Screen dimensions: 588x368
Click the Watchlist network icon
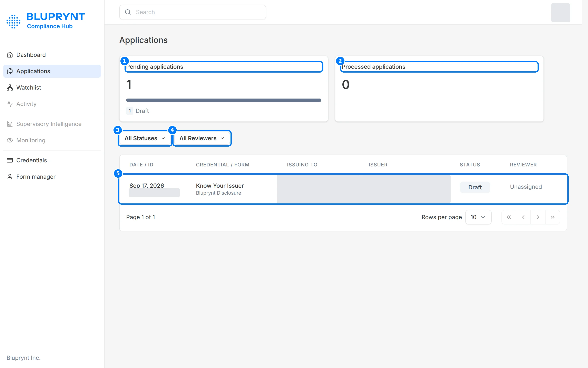(10, 87)
